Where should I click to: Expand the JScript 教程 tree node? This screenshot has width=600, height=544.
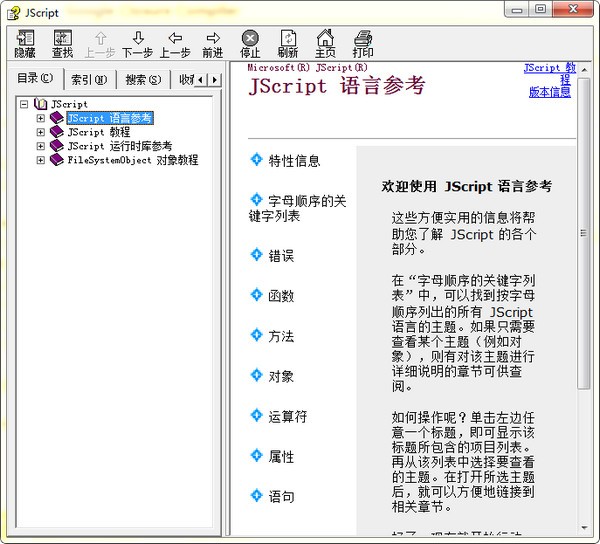click(x=40, y=132)
